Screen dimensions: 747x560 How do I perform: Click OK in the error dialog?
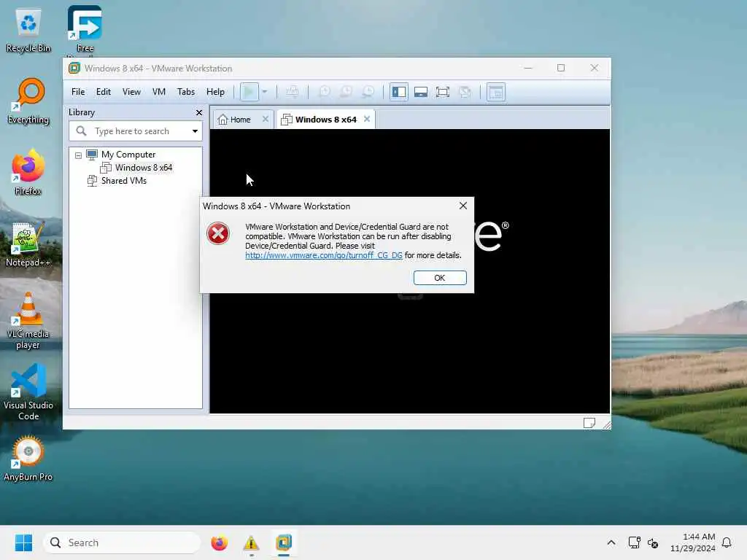(x=440, y=278)
